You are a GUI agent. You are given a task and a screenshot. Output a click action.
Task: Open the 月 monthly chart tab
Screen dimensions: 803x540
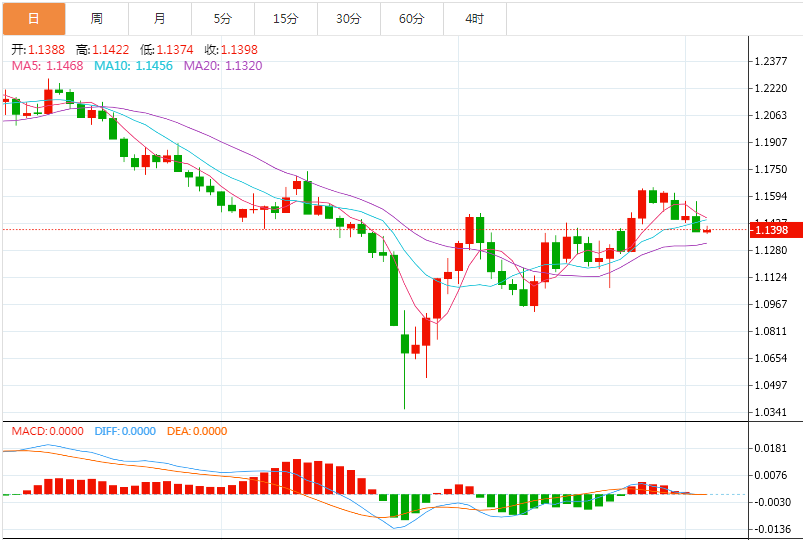click(x=160, y=18)
